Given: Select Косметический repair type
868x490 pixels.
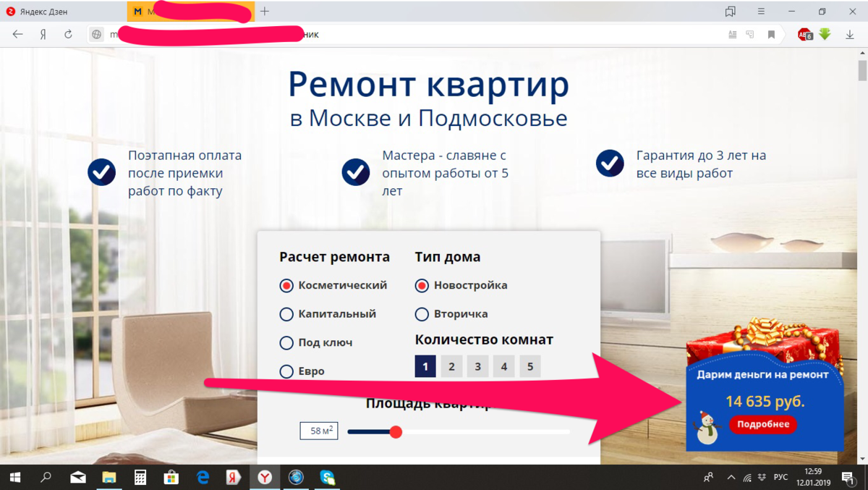Looking at the screenshot, I should click(333, 285).
